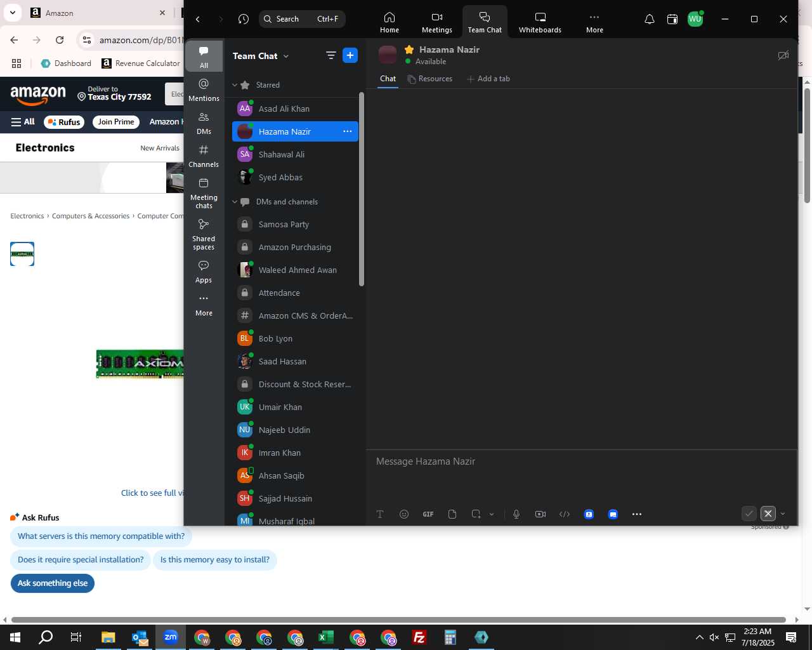Switch to Home tab in Zoom
The width and height of the screenshot is (812, 650).
[x=390, y=22]
